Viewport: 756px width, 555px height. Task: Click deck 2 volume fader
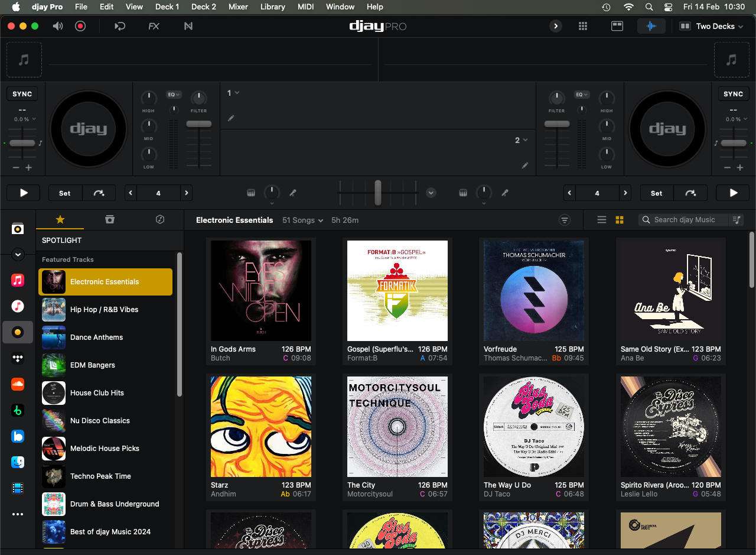[x=557, y=124]
